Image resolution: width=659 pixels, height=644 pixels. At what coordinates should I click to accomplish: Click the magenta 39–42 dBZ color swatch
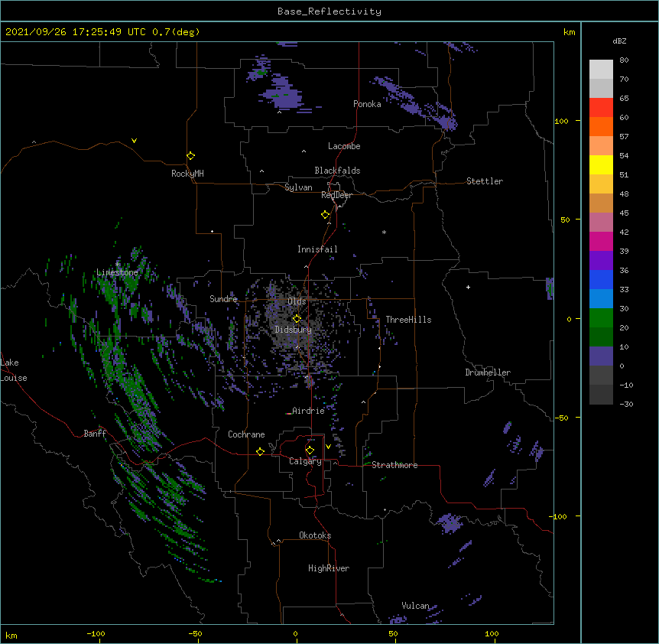click(x=601, y=241)
